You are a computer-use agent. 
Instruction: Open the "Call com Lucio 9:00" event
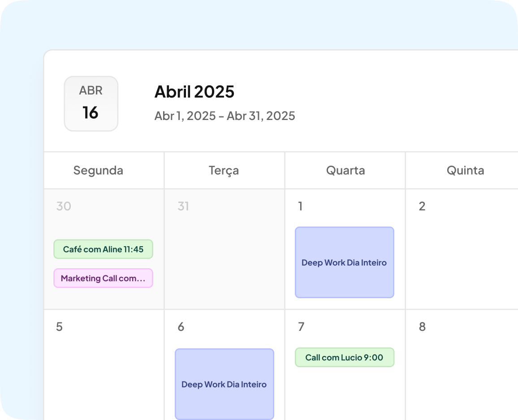(x=344, y=357)
